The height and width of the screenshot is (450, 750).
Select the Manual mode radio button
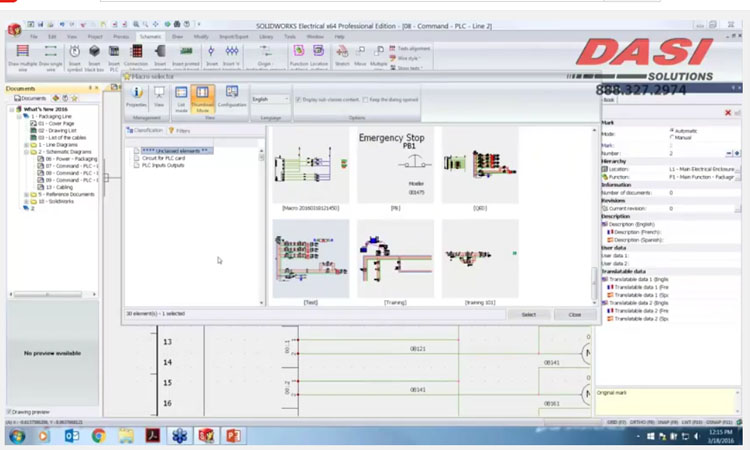[671, 138]
